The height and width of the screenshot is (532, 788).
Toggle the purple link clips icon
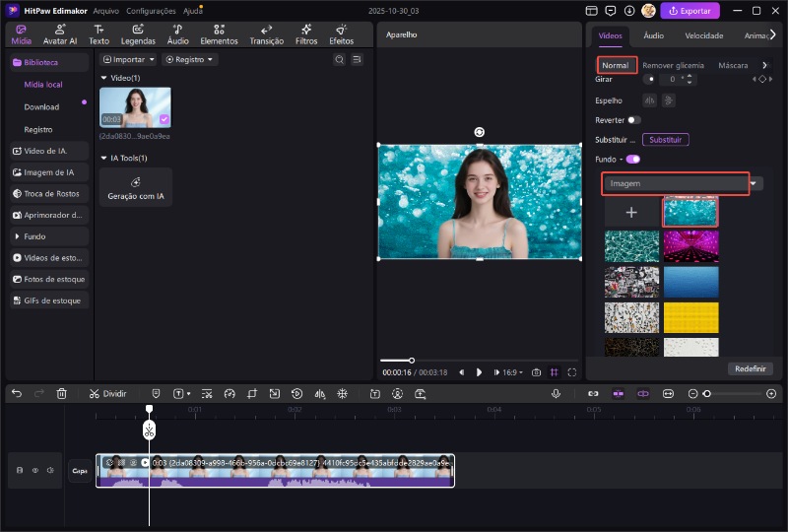[x=643, y=394]
